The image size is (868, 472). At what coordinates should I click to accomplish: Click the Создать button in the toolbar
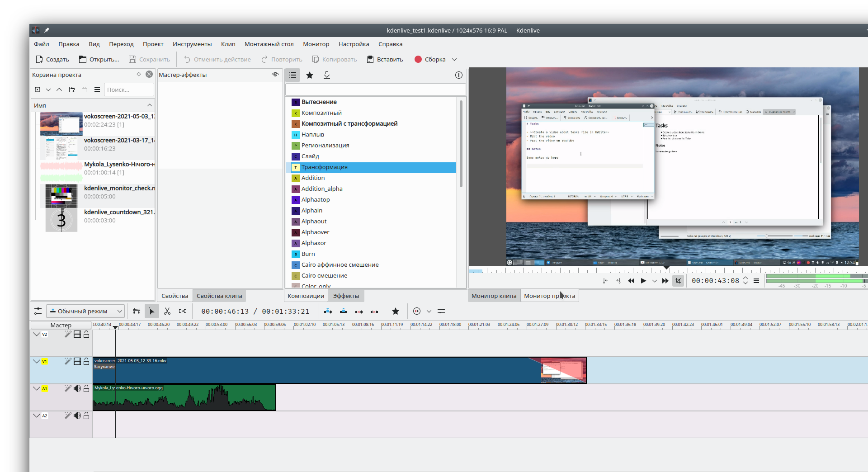(x=52, y=59)
